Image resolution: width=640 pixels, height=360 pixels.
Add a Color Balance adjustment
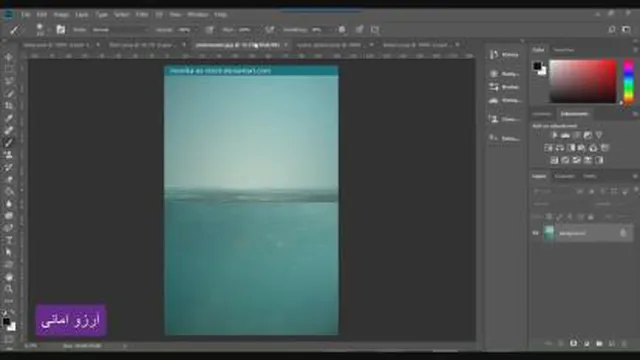560,148
